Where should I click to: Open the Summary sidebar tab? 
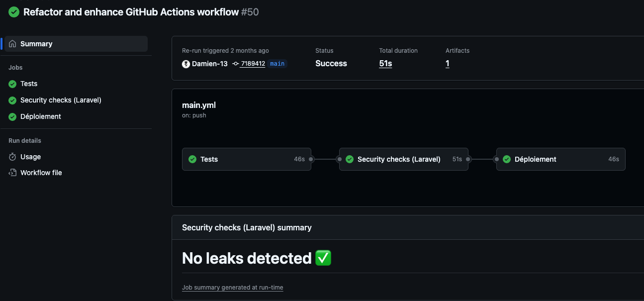[x=36, y=44]
